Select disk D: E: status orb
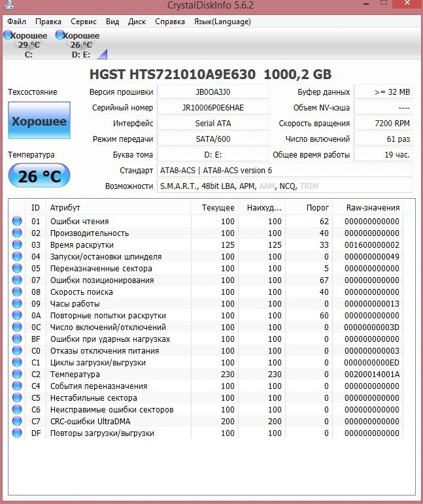The width and height of the screenshot is (423, 504). pyautogui.click(x=59, y=35)
